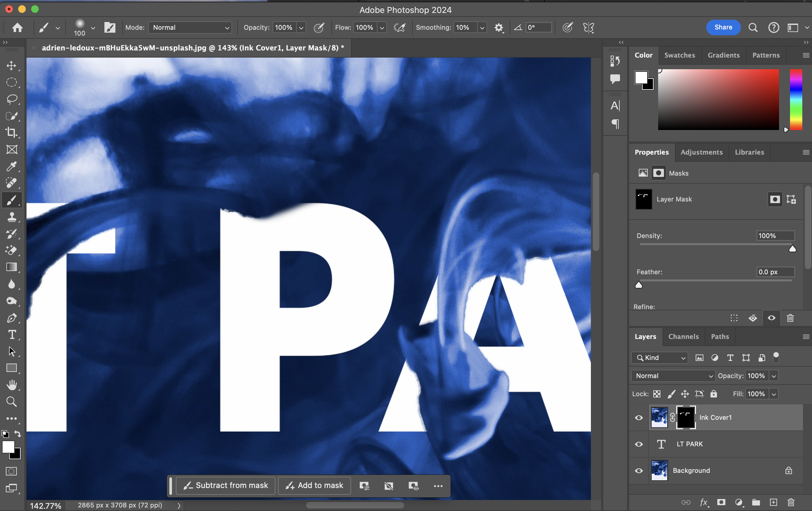Click Subtract from mask button
The height and width of the screenshot is (511, 812).
[x=225, y=485]
